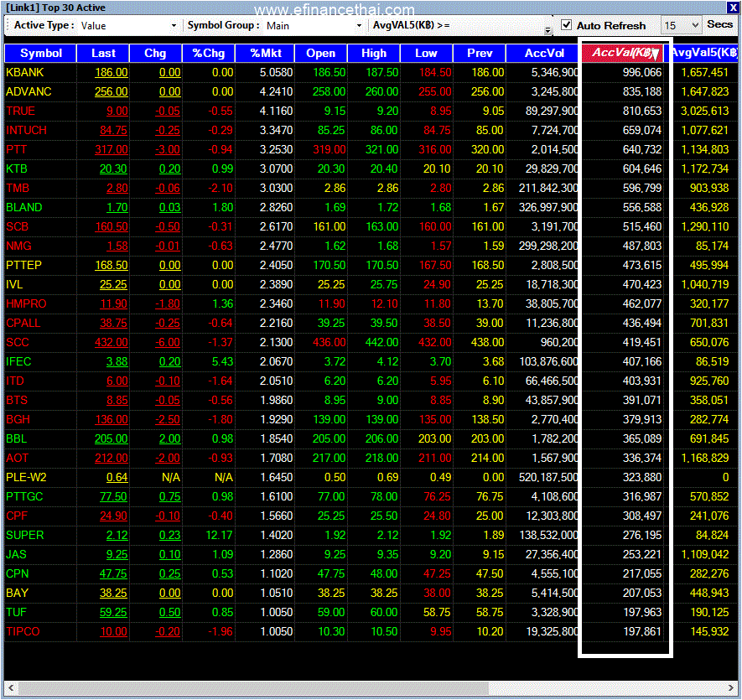Select the NMG symbol
Image resolution: width=742 pixels, height=700 pixels.
pos(18,246)
